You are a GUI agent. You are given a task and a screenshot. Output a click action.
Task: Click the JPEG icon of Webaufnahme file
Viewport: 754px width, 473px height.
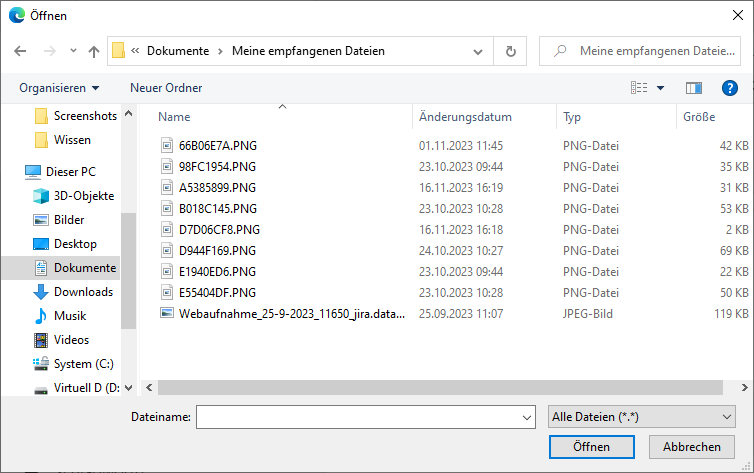[x=167, y=313]
